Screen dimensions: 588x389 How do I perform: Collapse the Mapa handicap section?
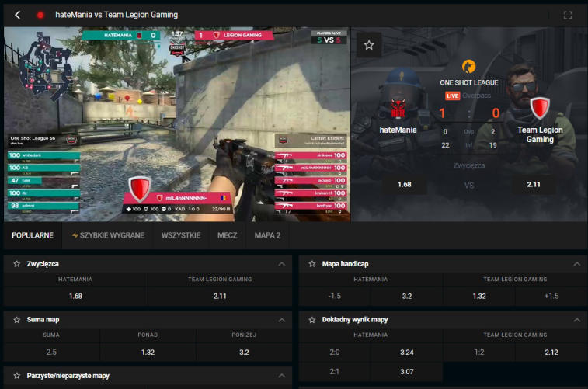(577, 264)
